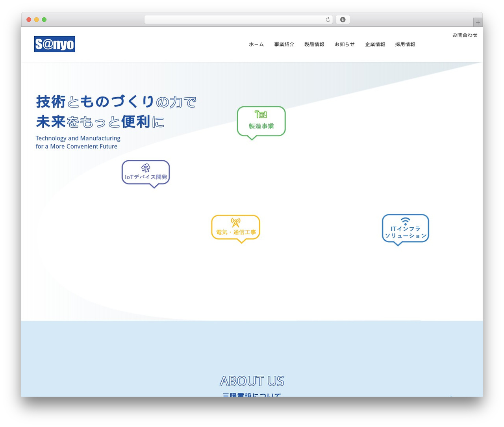Focus the browser address bar
The height and width of the screenshot is (427, 504).
[x=238, y=20]
